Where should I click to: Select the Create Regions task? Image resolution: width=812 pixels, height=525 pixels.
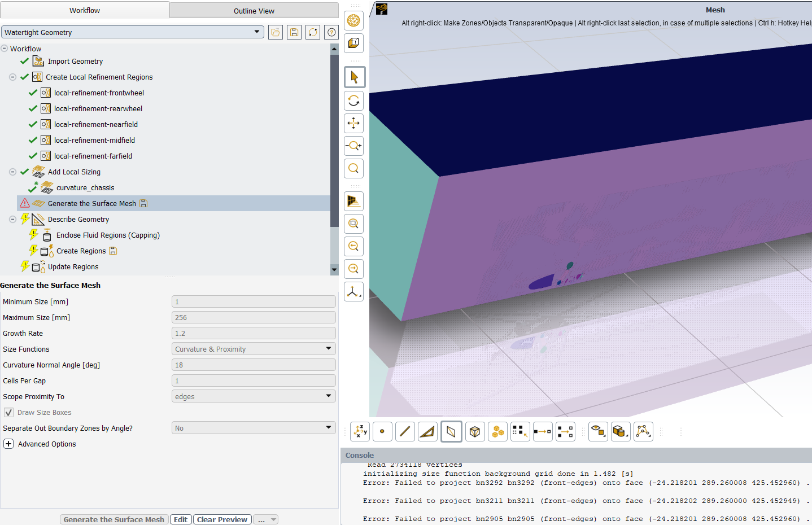[x=81, y=251]
